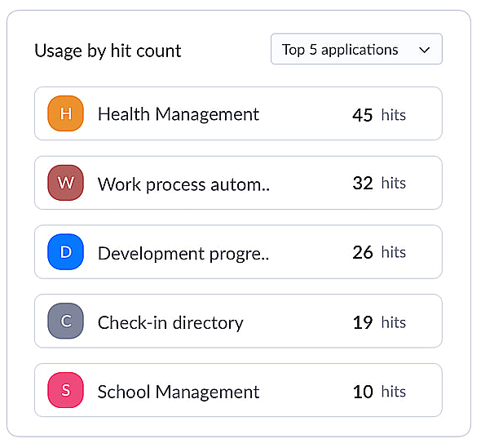Click the pink S School Management icon
The image size is (481, 448).
click(x=66, y=390)
